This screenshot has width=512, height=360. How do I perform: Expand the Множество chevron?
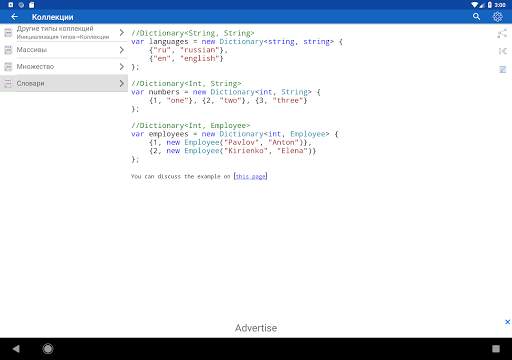122,67
